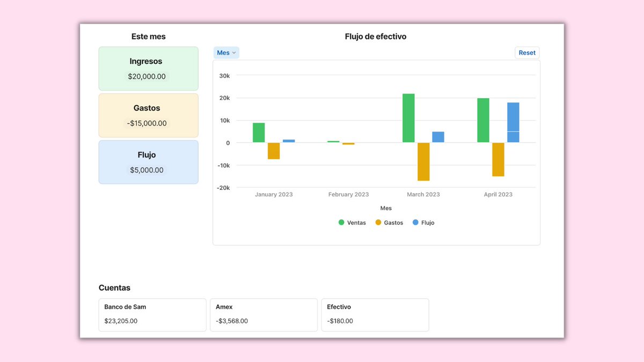Click the orange Gastos bar for February 2023

click(348, 144)
